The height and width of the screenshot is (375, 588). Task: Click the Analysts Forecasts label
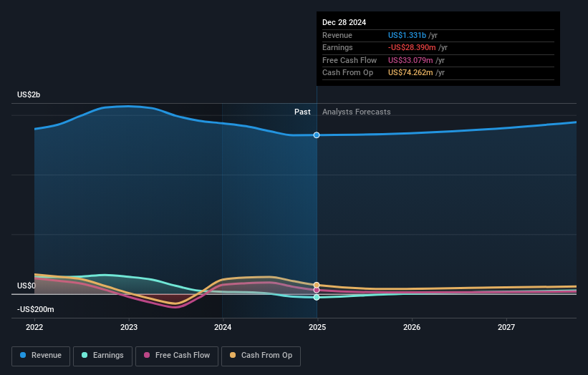tap(356, 112)
